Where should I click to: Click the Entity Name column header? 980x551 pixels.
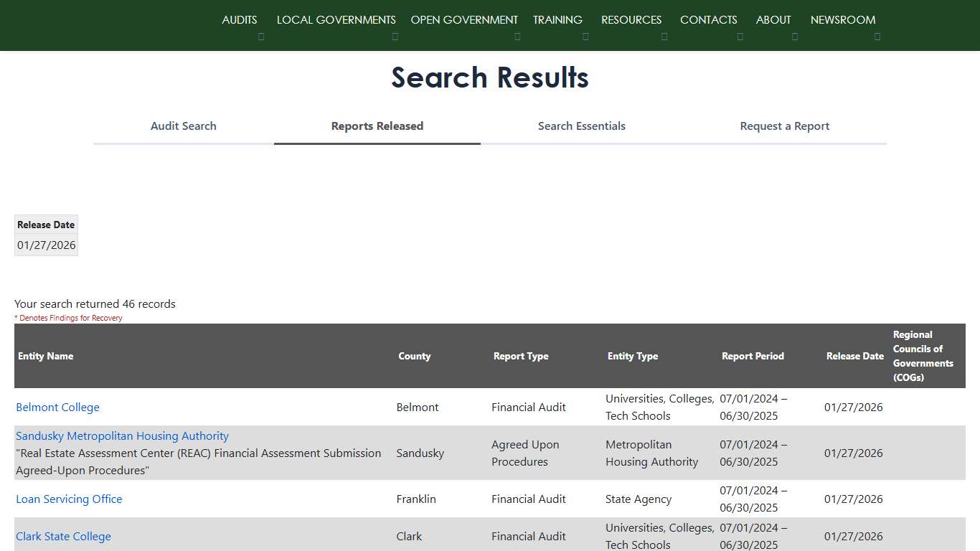pos(45,356)
